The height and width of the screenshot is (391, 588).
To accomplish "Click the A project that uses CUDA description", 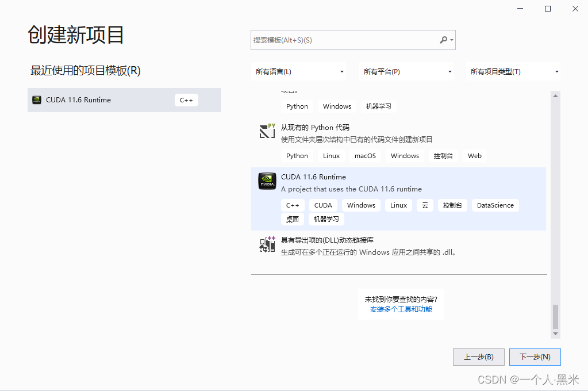I will [x=351, y=189].
